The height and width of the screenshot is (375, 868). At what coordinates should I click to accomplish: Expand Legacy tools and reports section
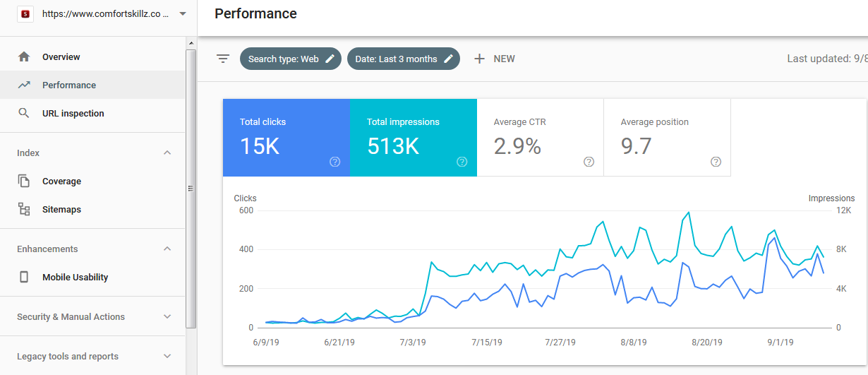167,356
